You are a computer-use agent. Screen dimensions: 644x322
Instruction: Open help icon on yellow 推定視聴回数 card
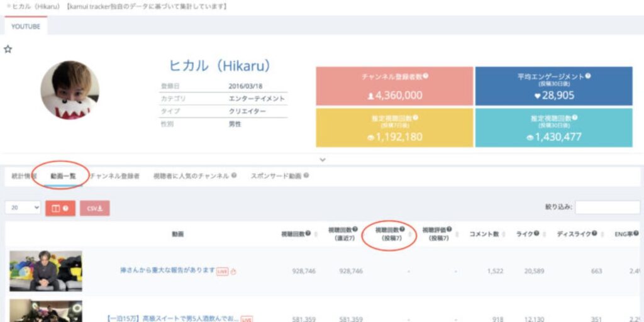415,118
